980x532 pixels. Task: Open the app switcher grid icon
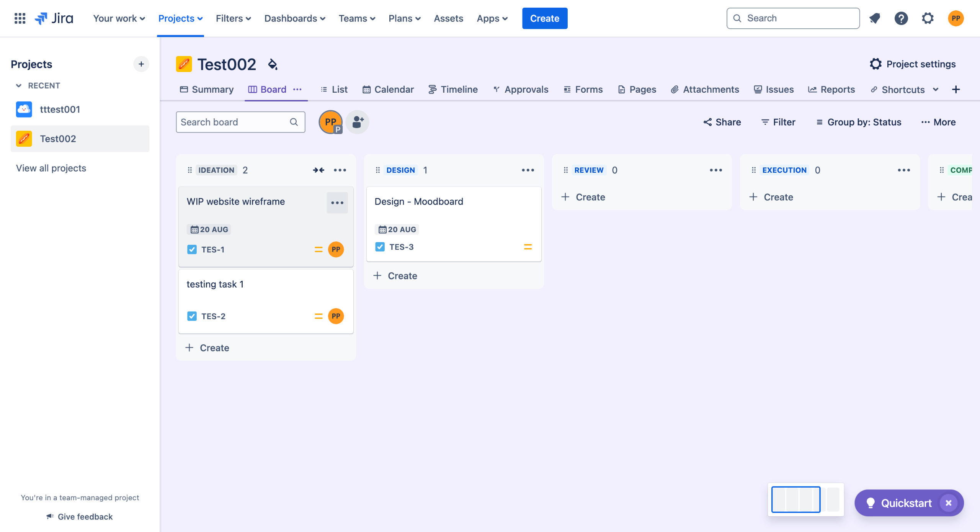click(20, 18)
